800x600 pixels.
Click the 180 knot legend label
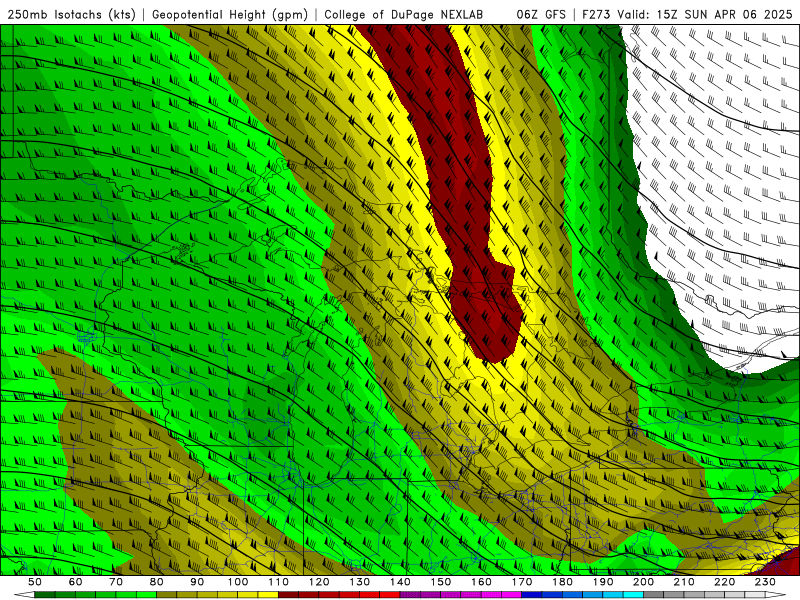pos(562,582)
